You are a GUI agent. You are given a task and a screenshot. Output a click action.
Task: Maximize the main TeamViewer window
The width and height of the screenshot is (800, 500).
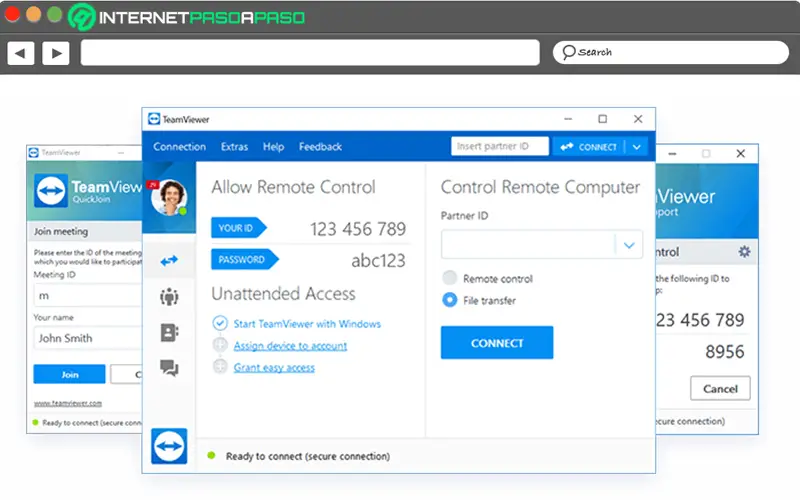coord(603,119)
